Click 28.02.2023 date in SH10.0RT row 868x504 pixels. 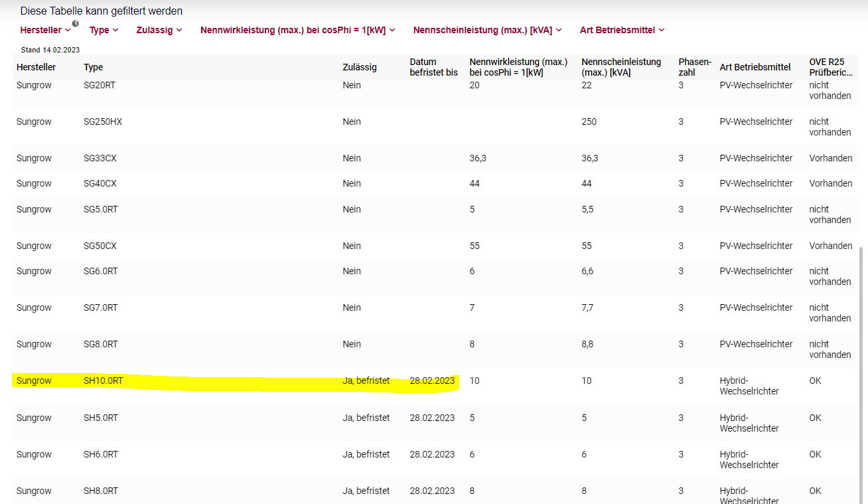tap(433, 380)
